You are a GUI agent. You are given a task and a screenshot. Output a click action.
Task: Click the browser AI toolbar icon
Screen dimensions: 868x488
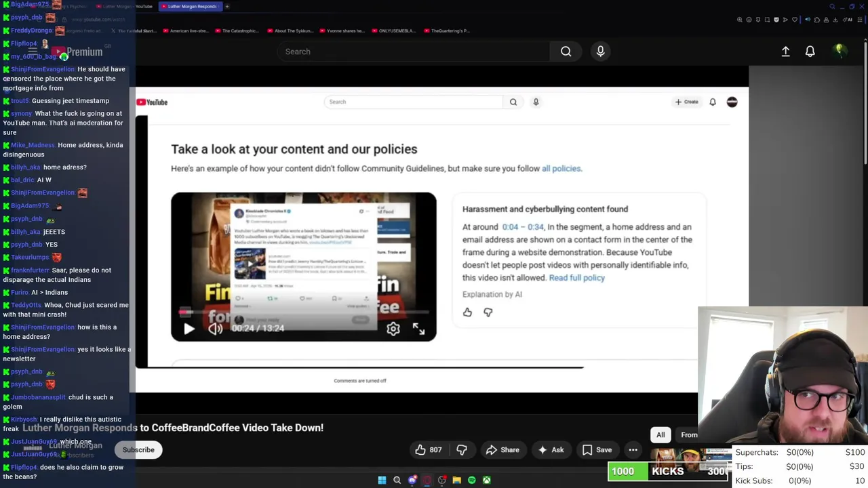849,20
